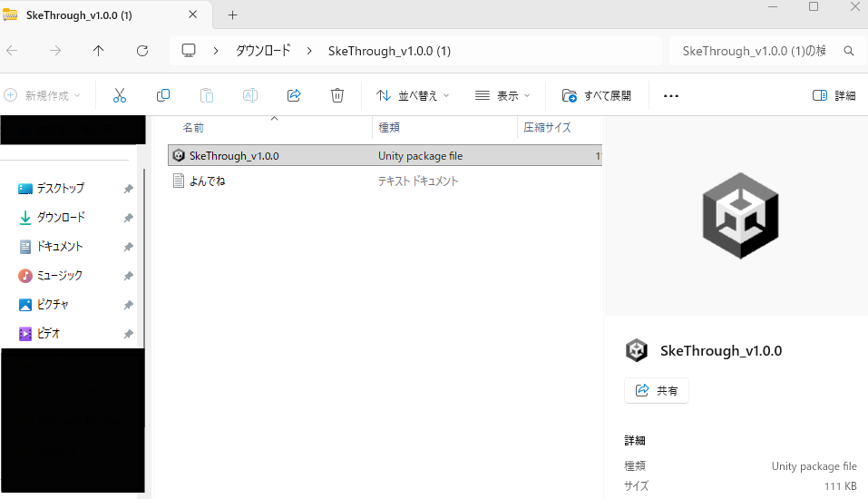Click the Share arrow icon in toolbar
This screenshot has width=868, height=499.
coord(294,95)
